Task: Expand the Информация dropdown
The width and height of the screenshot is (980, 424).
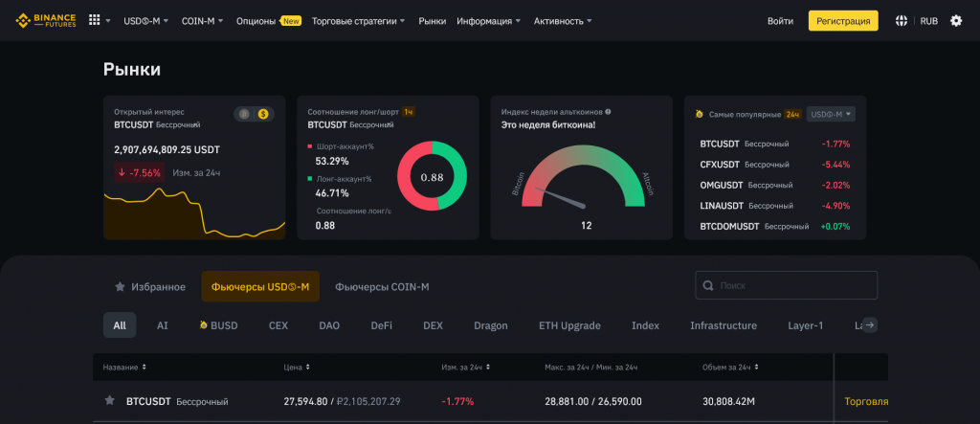Action: (x=488, y=21)
